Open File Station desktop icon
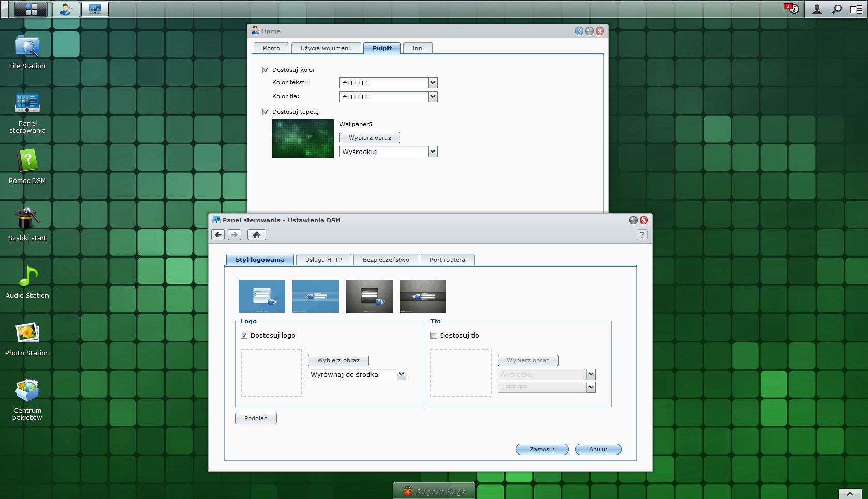Viewport: 868px width, 499px height. 27,47
